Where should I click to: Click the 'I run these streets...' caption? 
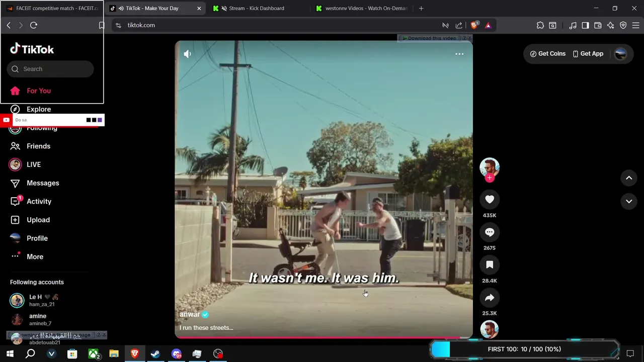206,328
